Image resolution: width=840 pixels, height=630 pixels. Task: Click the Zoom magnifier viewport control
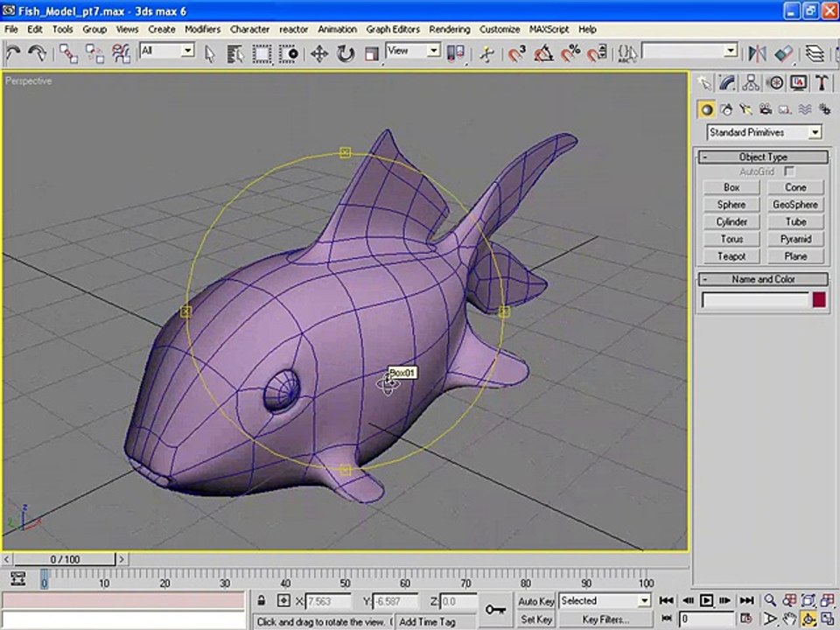770,600
